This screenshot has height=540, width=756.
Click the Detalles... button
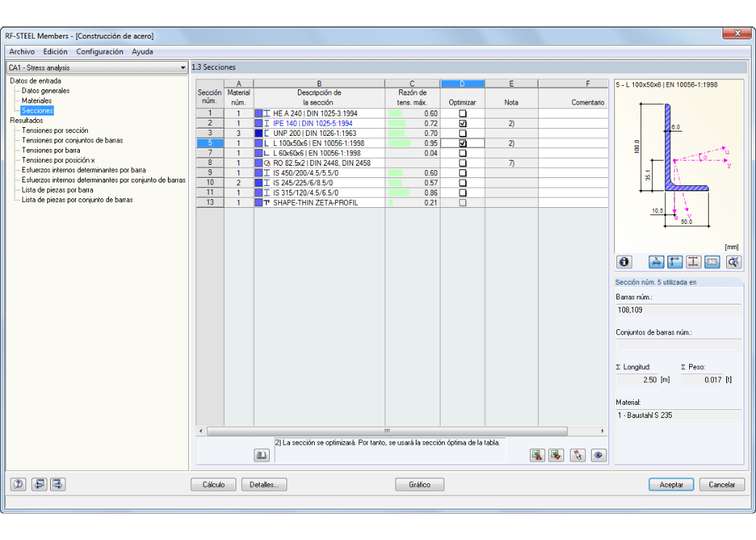click(264, 485)
